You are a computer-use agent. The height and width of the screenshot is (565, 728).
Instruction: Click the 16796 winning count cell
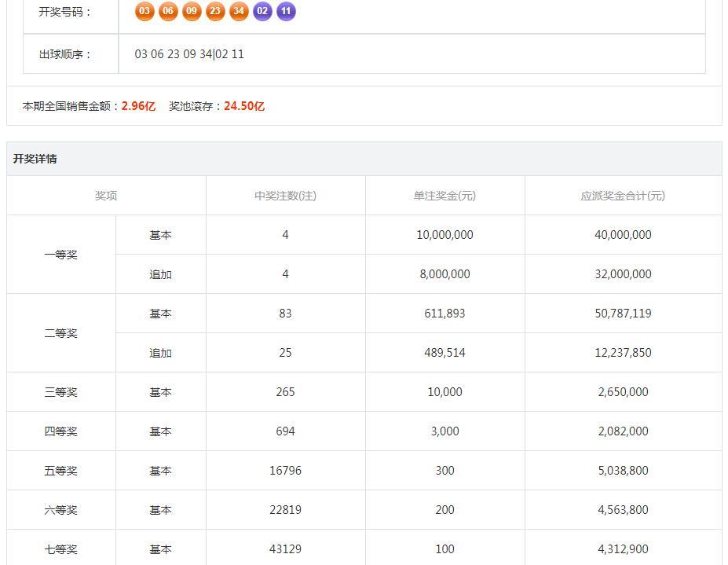pos(286,470)
